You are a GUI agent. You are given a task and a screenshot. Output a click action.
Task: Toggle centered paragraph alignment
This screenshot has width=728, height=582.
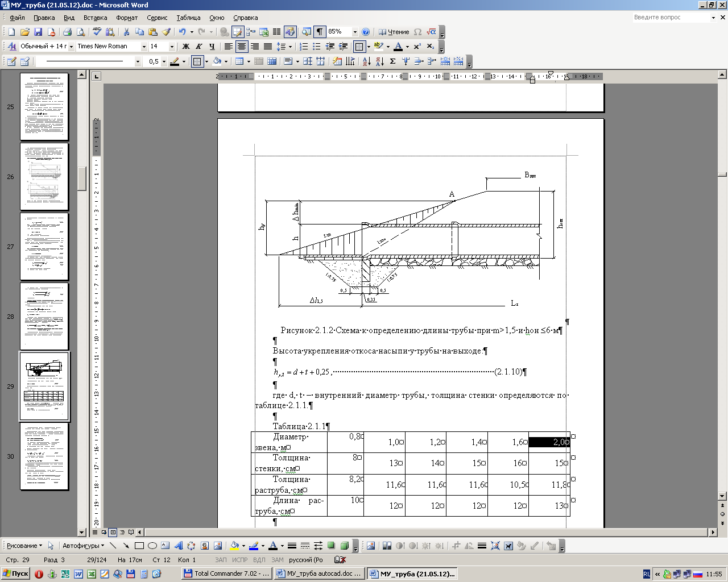coord(242,47)
